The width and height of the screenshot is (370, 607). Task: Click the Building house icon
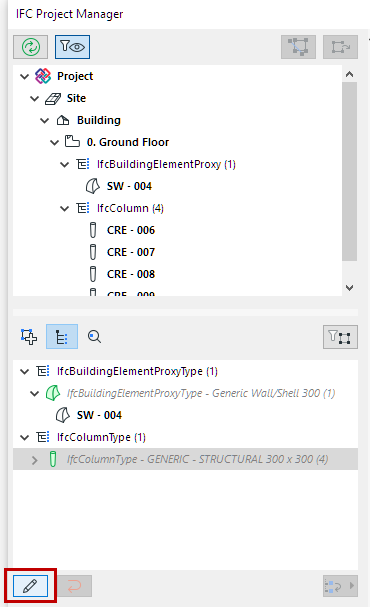pyautogui.click(x=63, y=120)
